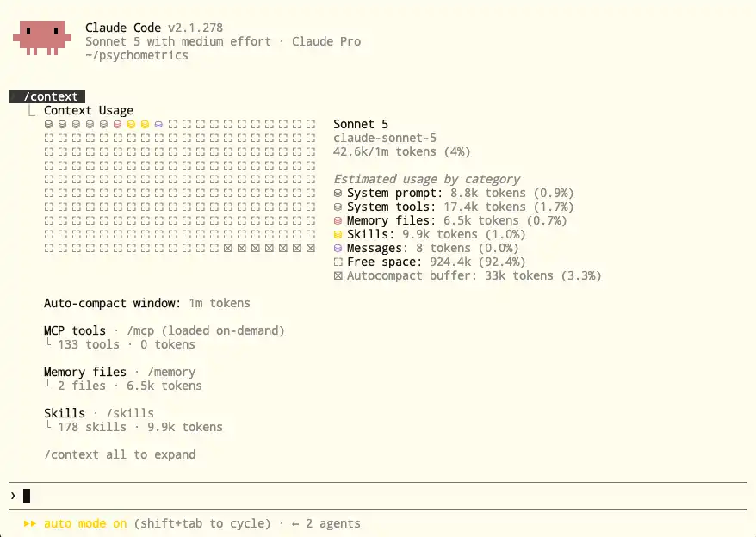
Task: Click 'Messages: 8 tokens (0.0%)' entry
Action: (x=426, y=248)
